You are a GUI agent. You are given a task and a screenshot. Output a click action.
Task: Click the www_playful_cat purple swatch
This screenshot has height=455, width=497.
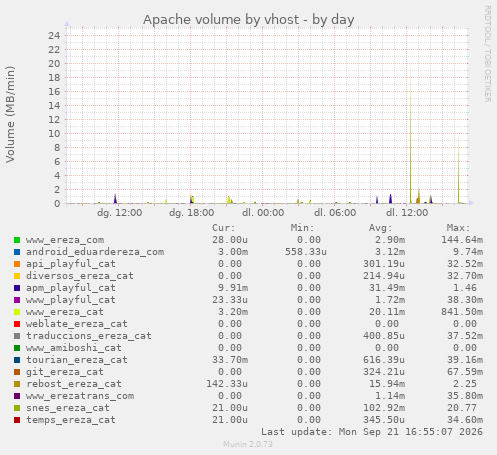pos(17,300)
